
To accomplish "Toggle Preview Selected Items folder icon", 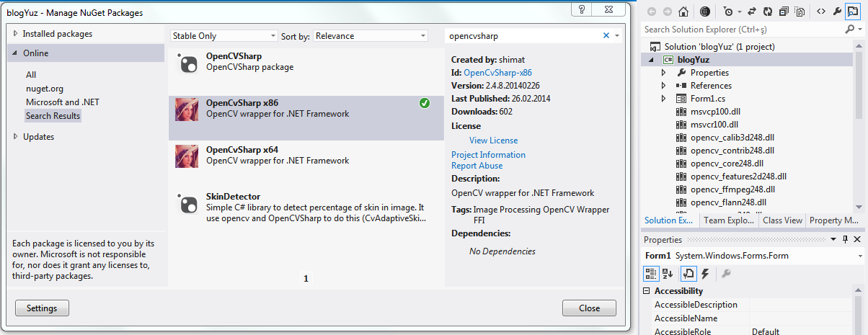I will (854, 12).
